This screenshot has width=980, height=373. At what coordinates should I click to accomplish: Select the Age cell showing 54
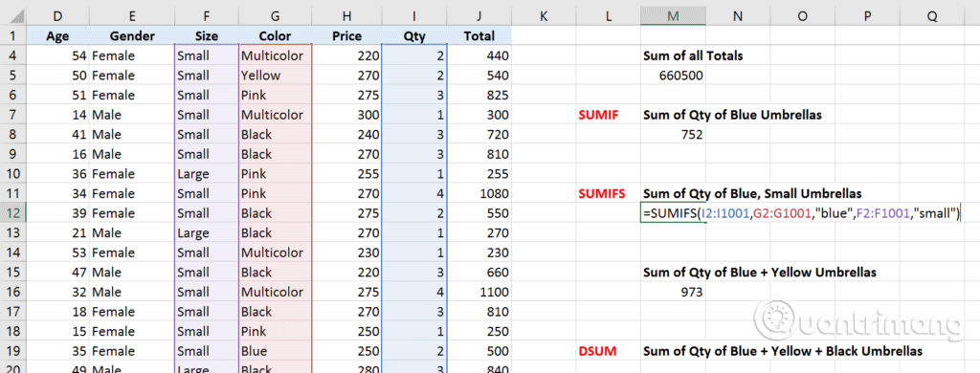(57, 56)
